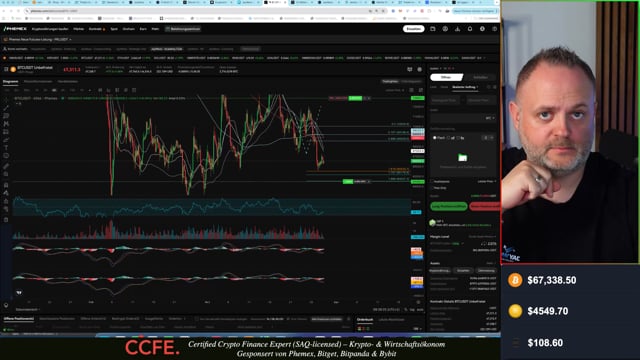This screenshot has width=640, height=360.
Task: Toggle the auto scale on chart
Action: pos(420,310)
